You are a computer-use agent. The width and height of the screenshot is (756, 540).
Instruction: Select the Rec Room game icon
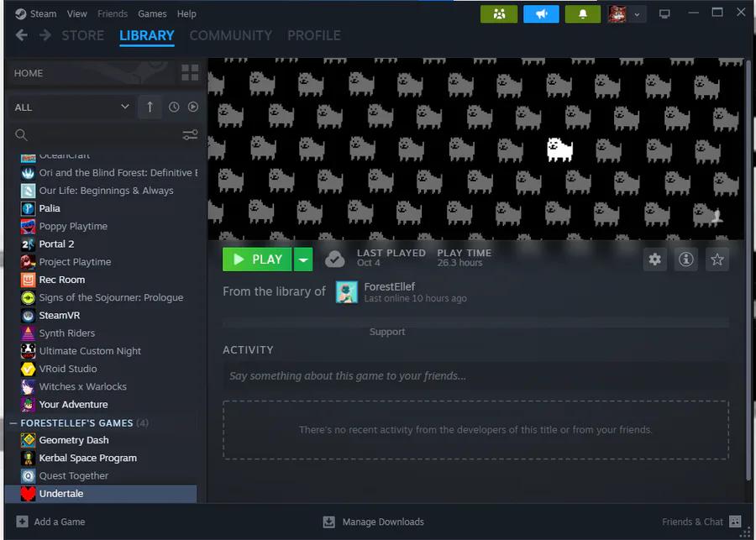(x=28, y=280)
